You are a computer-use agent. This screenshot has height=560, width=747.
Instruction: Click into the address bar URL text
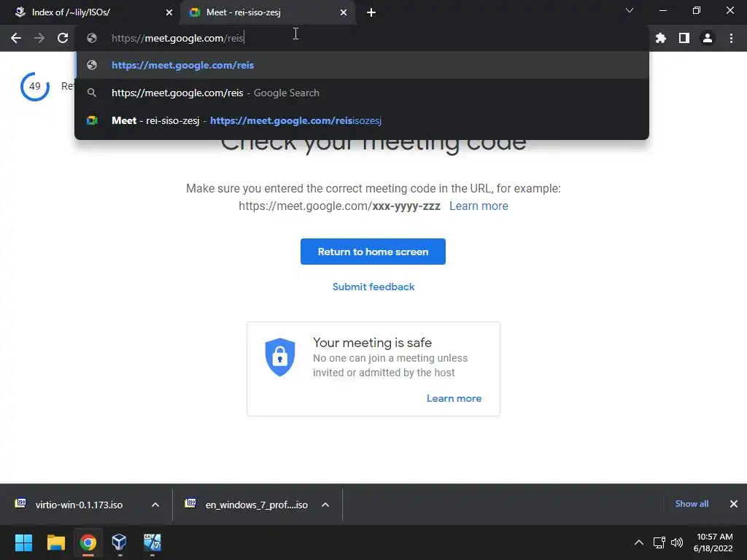pyautogui.click(x=178, y=38)
